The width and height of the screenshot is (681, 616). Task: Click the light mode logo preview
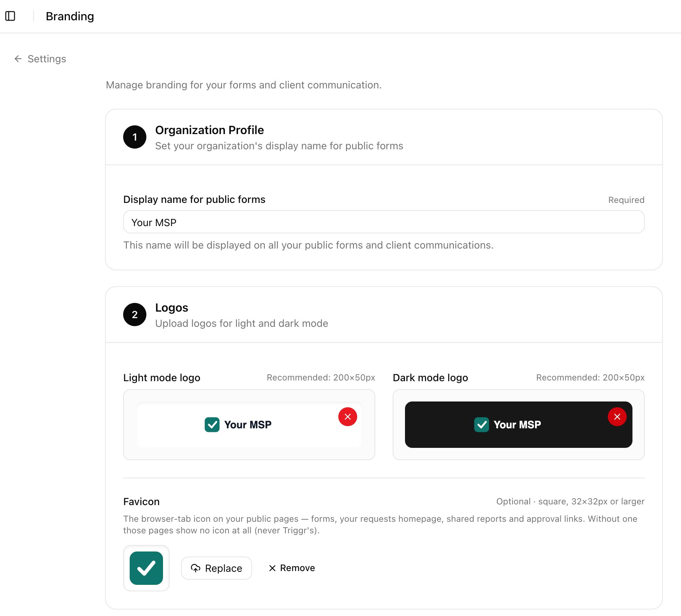(249, 425)
